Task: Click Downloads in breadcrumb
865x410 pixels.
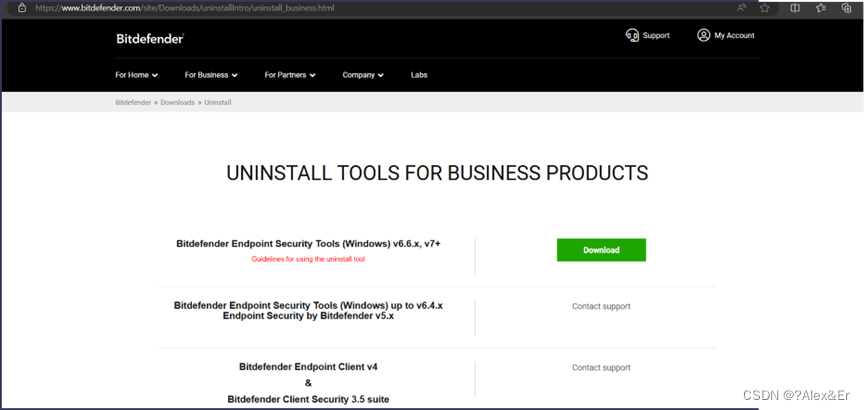Action: click(x=178, y=103)
